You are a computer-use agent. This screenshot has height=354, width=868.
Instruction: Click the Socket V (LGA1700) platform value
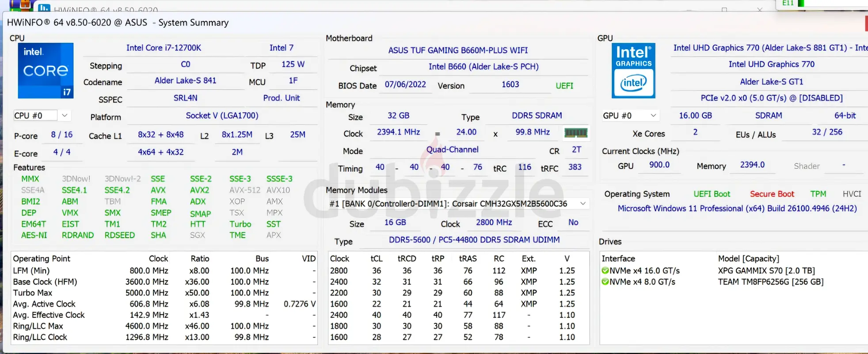(222, 115)
